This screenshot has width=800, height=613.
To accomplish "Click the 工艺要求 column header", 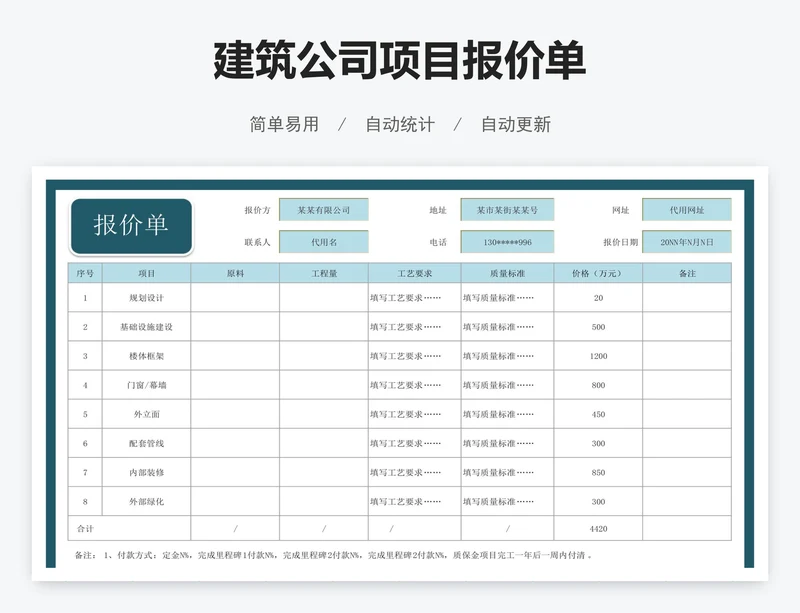I will [415, 273].
